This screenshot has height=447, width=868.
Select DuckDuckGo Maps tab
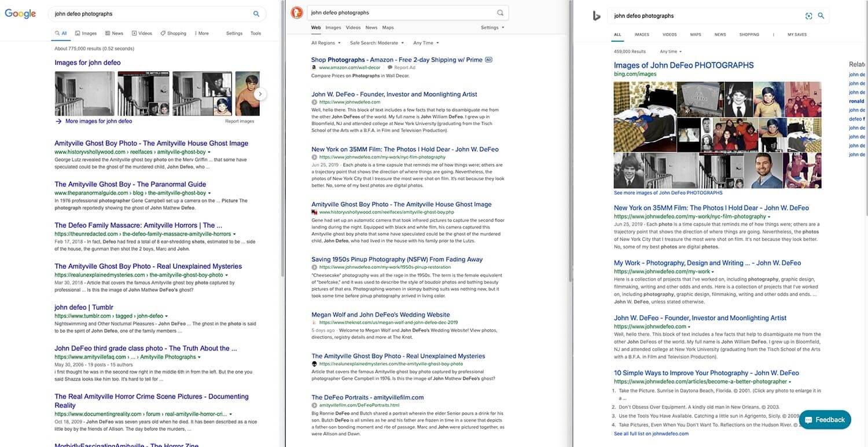388,27
